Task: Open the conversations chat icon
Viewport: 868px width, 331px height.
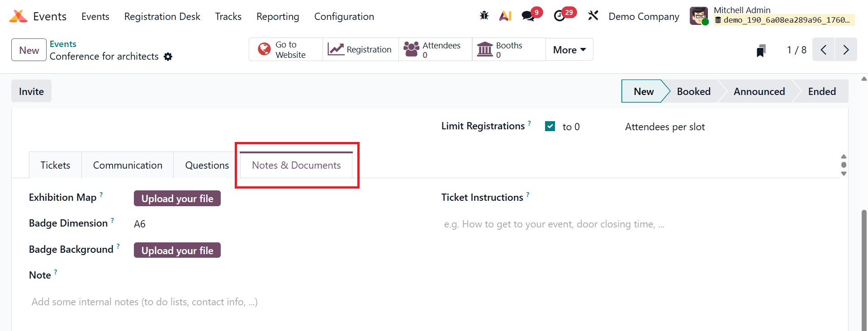Action: (x=528, y=16)
